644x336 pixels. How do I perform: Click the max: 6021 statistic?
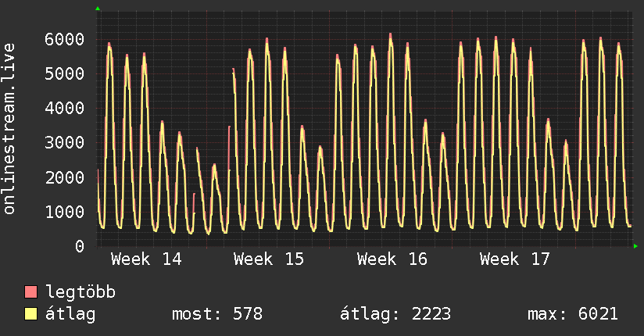point(573,314)
